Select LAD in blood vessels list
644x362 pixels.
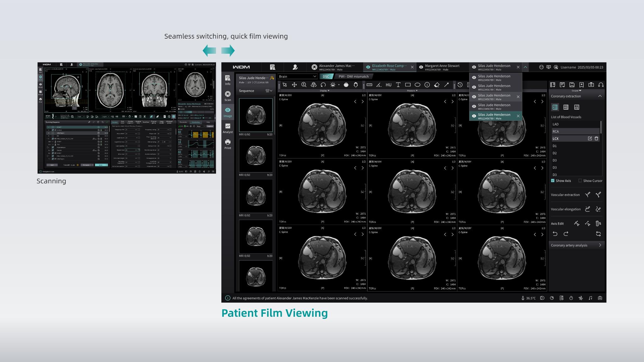575,124
